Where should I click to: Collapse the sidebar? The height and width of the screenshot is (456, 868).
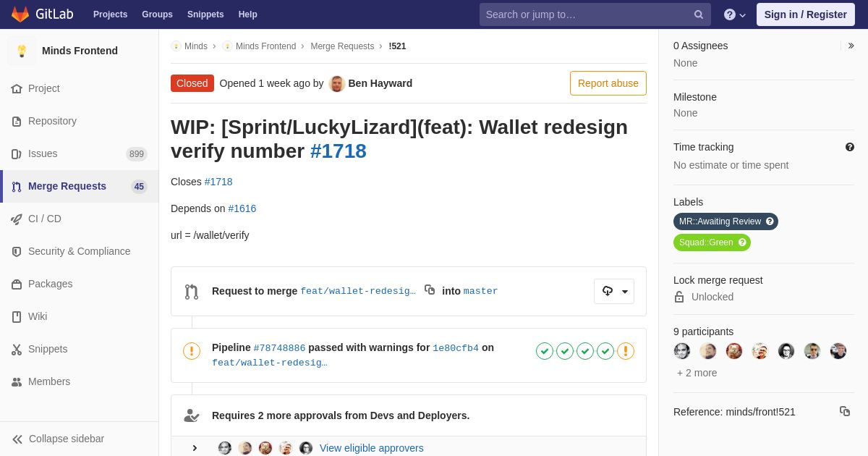click(x=80, y=439)
